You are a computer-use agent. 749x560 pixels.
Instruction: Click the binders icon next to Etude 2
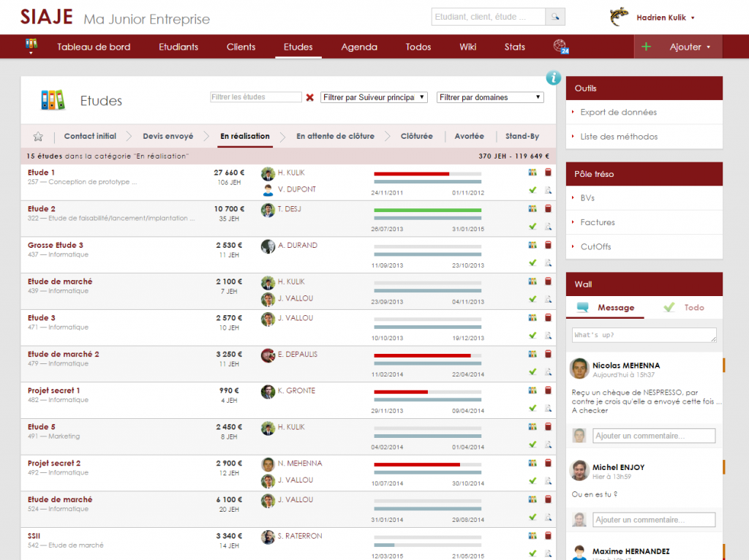pos(534,208)
